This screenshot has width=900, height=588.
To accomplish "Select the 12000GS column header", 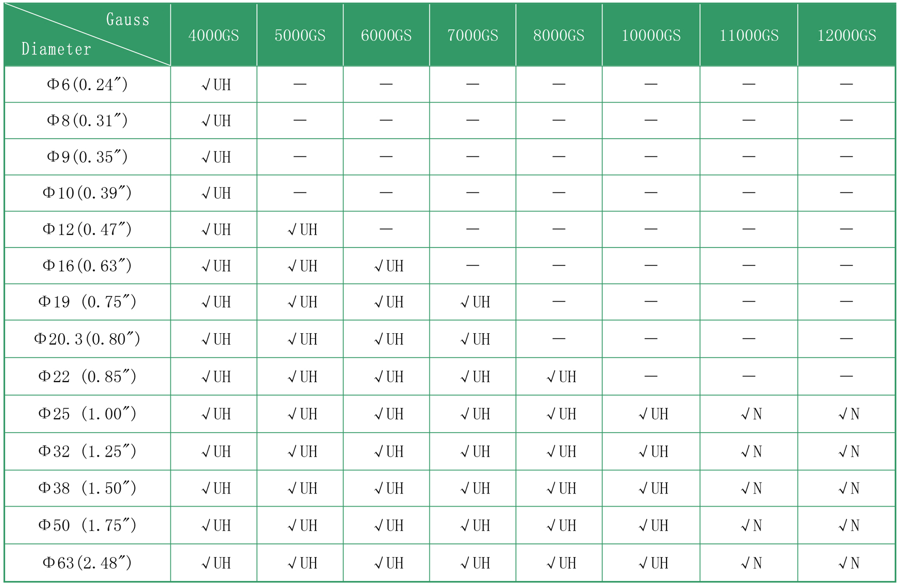I will [x=846, y=35].
